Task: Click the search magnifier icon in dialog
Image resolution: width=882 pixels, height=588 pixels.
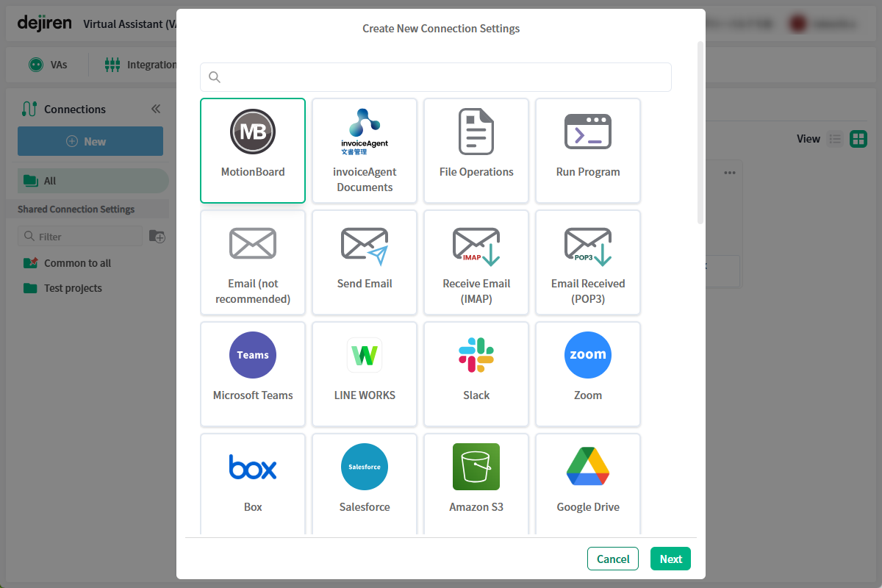Action: point(215,77)
